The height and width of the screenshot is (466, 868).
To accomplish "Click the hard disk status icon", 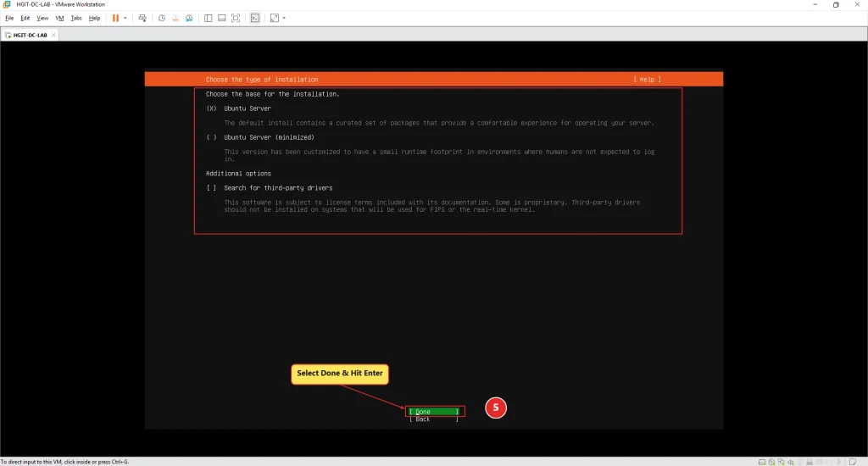I will point(762,462).
